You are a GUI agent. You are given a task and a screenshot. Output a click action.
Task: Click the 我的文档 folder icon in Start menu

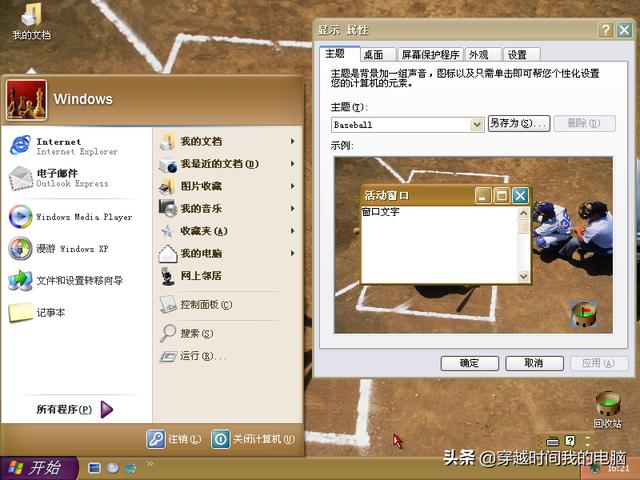pos(167,141)
